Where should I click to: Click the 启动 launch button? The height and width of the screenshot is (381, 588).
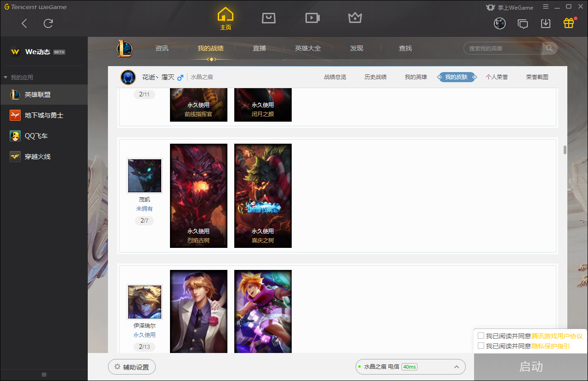[x=531, y=367]
